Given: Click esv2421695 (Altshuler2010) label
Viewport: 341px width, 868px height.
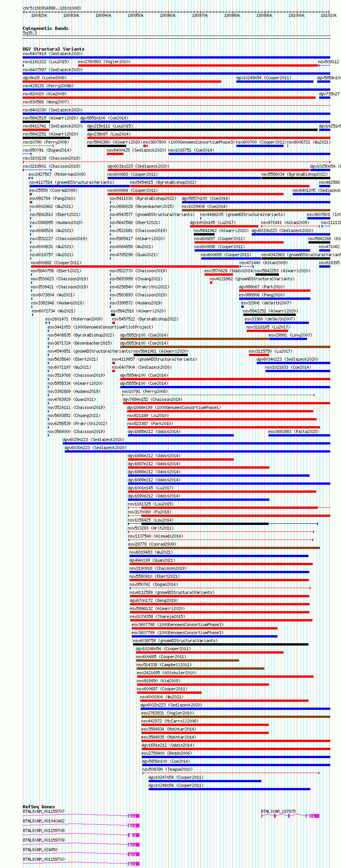Looking at the screenshot, I should click(167, 673).
